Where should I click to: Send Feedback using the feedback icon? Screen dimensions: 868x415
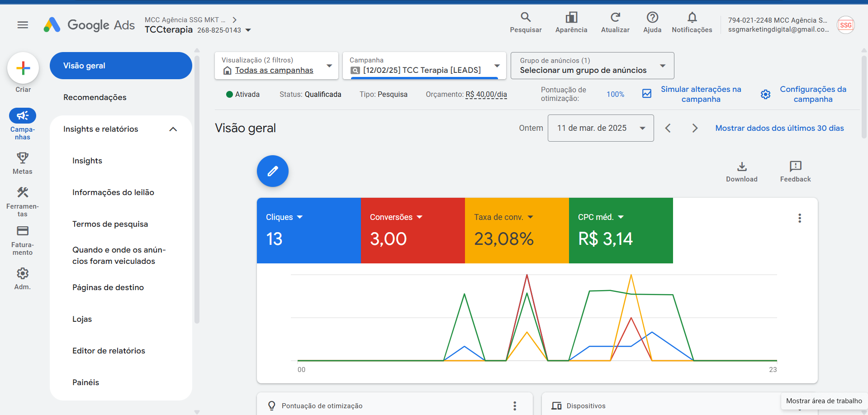tap(796, 172)
